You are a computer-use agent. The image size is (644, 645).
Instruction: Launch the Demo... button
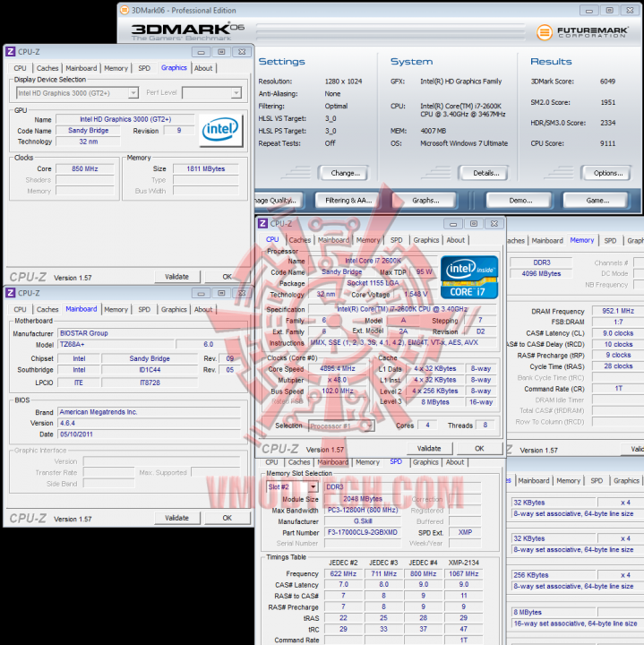coord(520,201)
